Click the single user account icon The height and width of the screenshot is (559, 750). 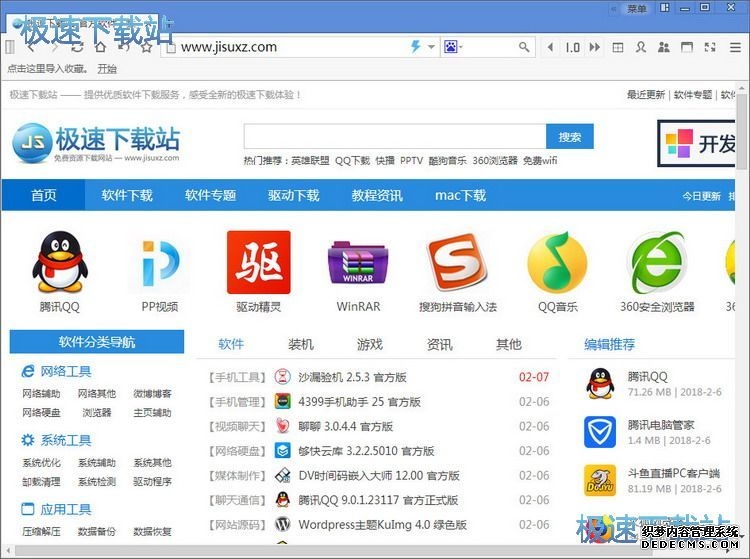pyautogui.click(x=640, y=47)
